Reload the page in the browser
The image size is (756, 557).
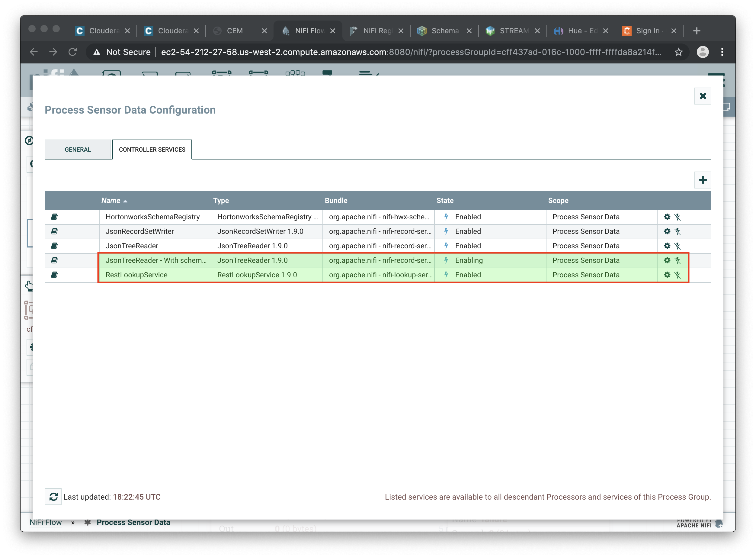(x=72, y=52)
